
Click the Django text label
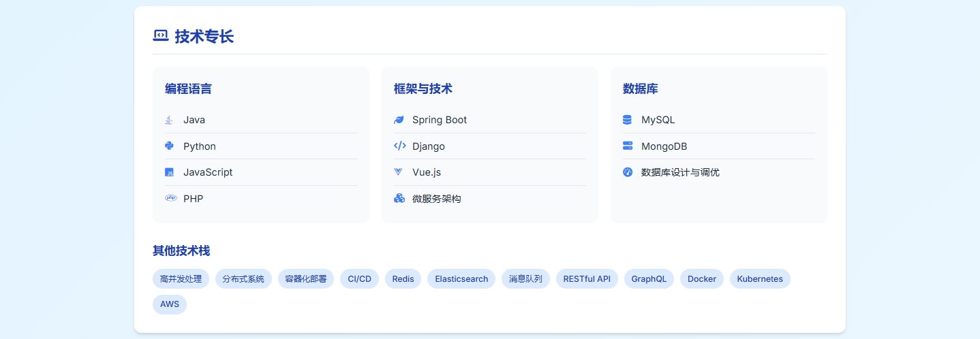pyautogui.click(x=429, y=146)
